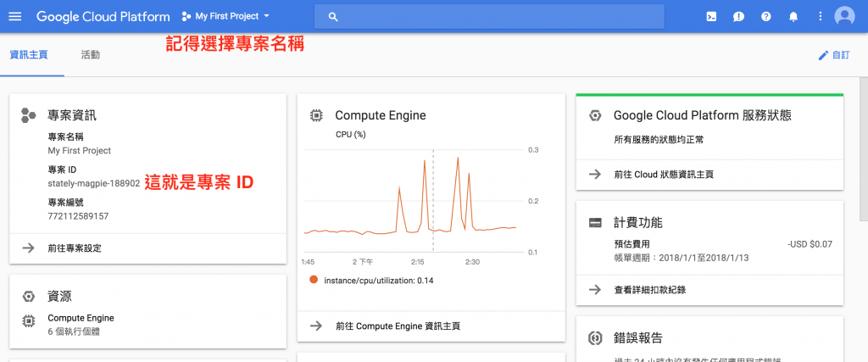868x362 pixels.
Task: Click the orange instance/cpu/utilization legend dot
Action: [x=314, y=280]
